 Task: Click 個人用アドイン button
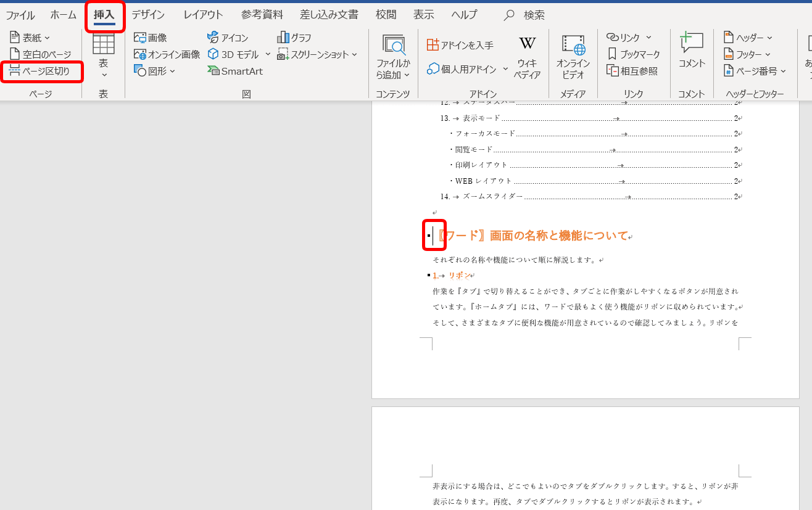click(462, 69)
